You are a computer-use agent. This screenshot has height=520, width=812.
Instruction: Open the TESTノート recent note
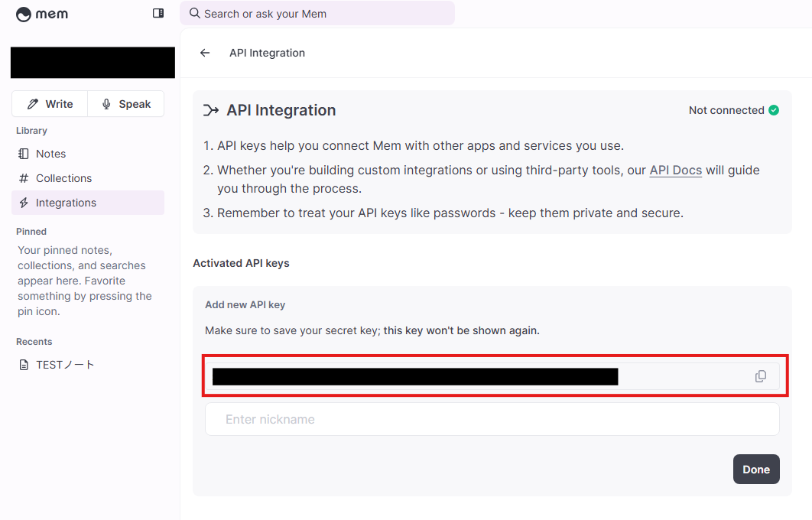tap(87, 365)
